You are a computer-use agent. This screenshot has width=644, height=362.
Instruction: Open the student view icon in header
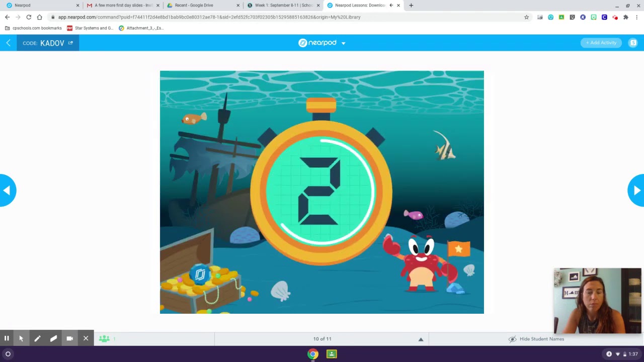(x=633, y=43)
